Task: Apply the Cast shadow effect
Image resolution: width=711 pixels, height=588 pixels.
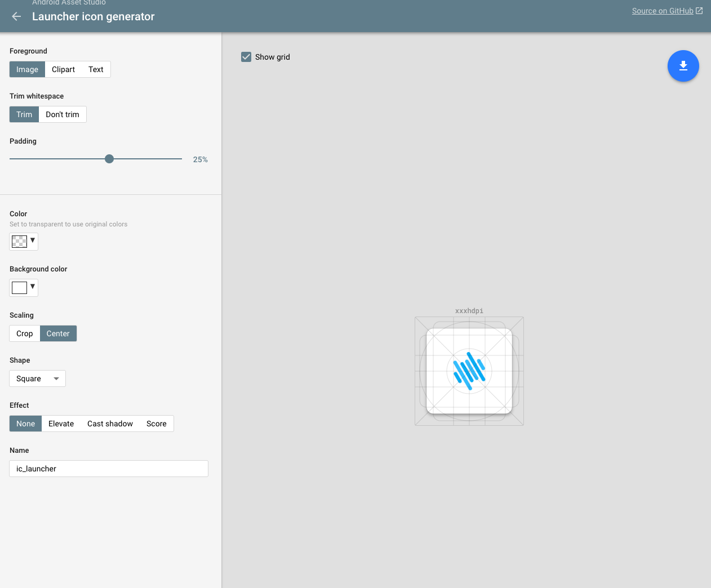Action: (110, 424)
